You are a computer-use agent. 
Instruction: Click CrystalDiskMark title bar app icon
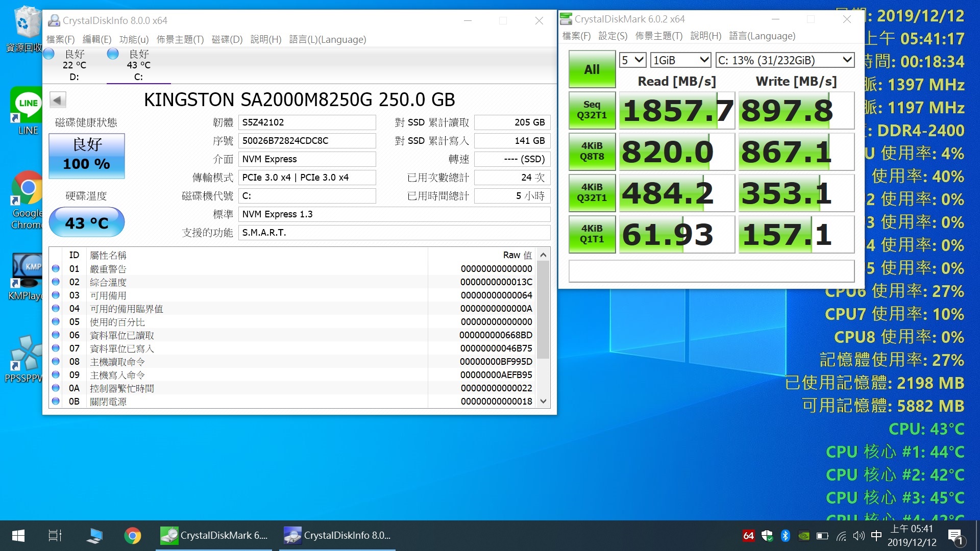pyautogui.click(x=566, y=19)
